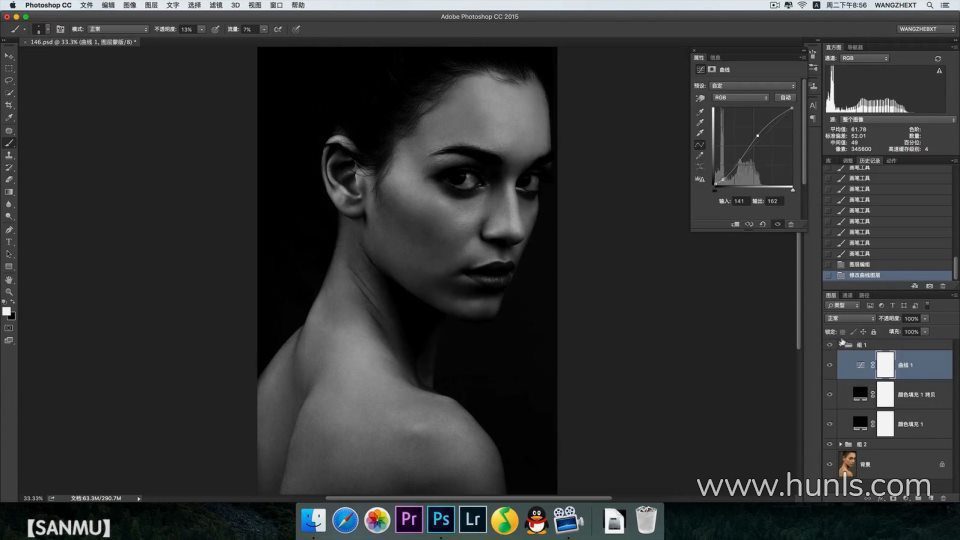Click the 自动 button in Curves properties

click(785, 98)
